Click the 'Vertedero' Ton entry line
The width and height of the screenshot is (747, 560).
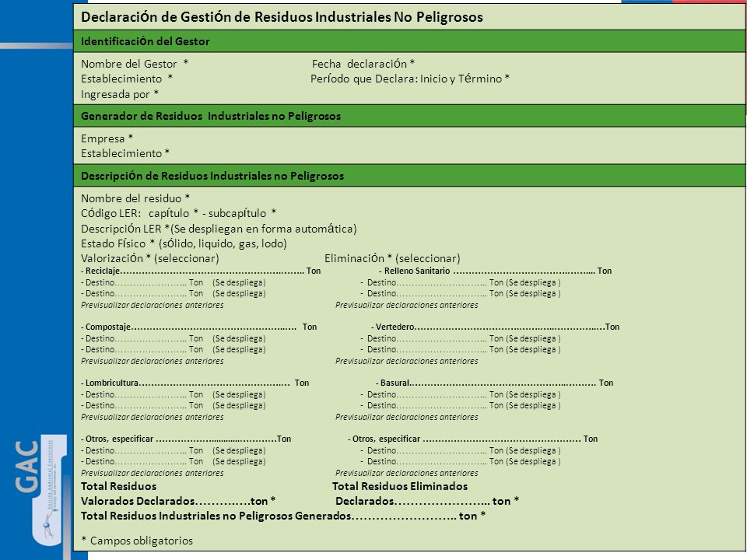pos(495,327)
